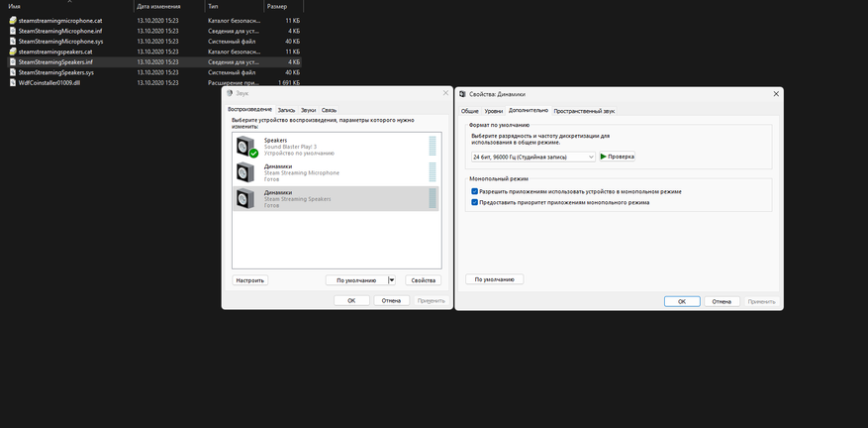Click the SteamStreamingSpeakers.inf file icon
868x428 pixels.
pyautogui.click(x=13, y=62)
